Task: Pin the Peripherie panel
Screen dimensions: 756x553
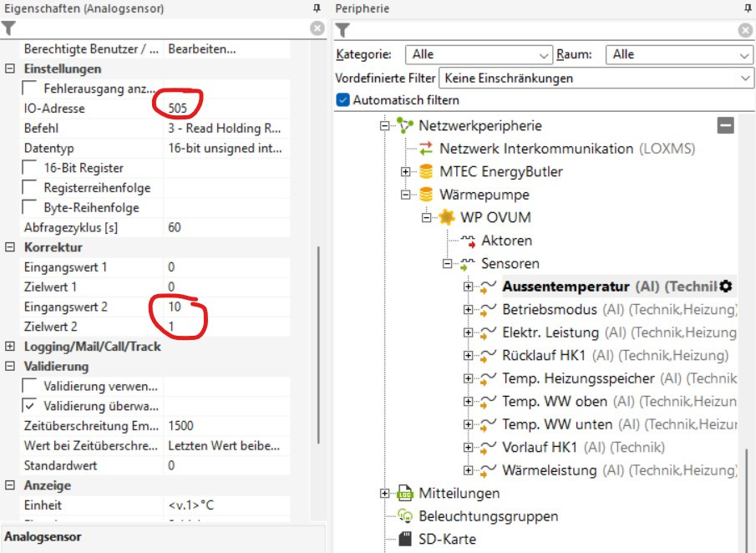Action: coord(747,8)
